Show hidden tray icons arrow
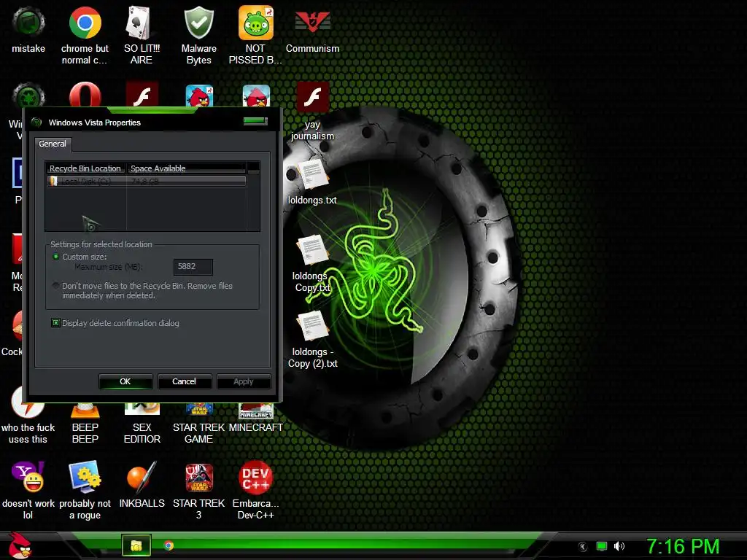 583,547
